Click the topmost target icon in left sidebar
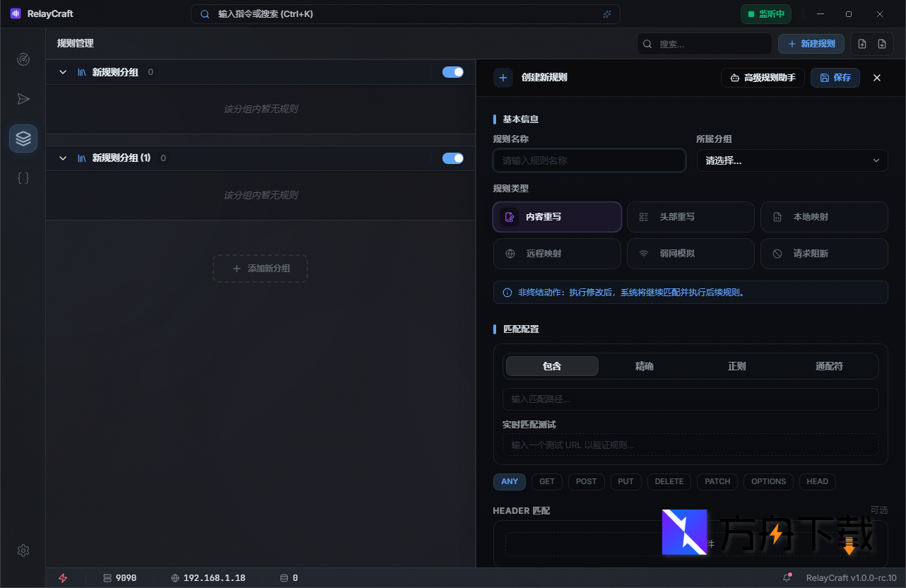This screenshot has height=588, width=906. point(23,60)
